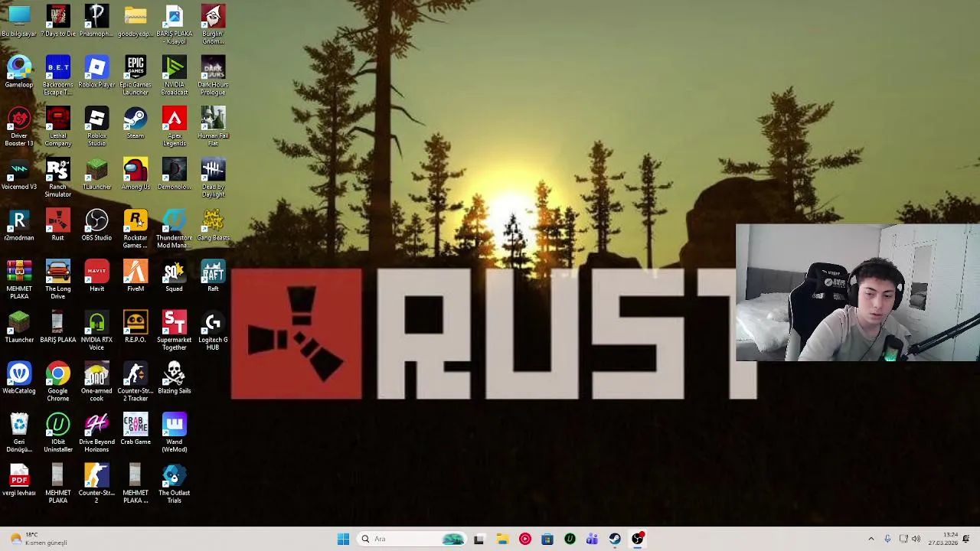This screenshot has height=551, width=980.
Task: Open Logitech G HUB icon
Action: [213, 331]
